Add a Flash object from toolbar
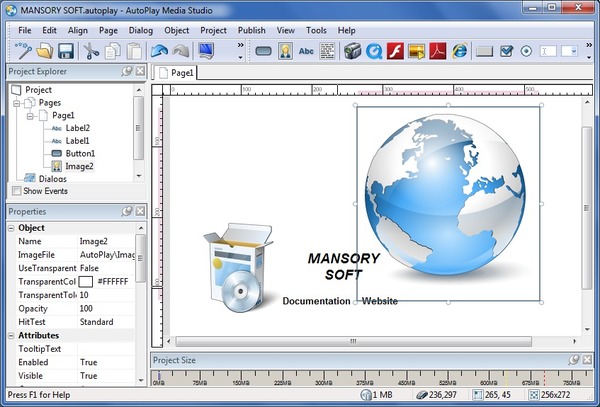Screen dimensions: 600x407 (395, 50)
